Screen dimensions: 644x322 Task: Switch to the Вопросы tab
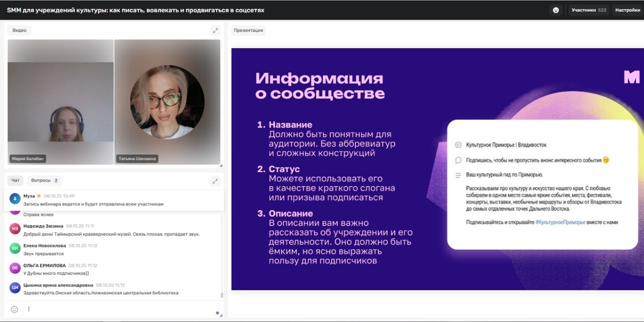click(45, 180)
